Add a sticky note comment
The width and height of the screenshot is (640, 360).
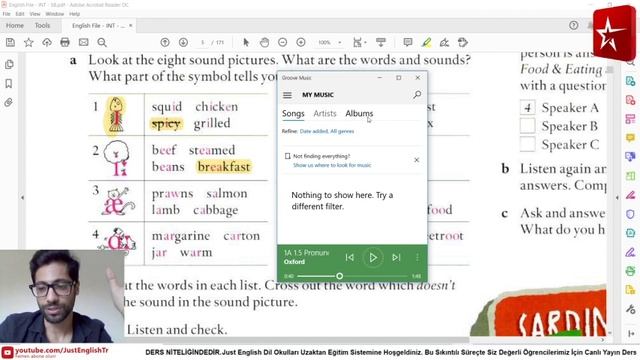408,42
